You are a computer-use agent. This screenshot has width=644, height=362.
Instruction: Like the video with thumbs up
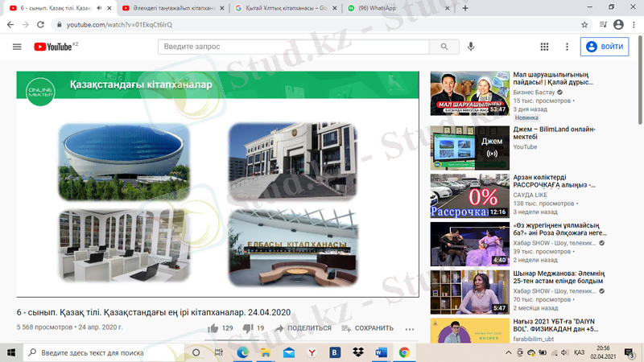214,328
